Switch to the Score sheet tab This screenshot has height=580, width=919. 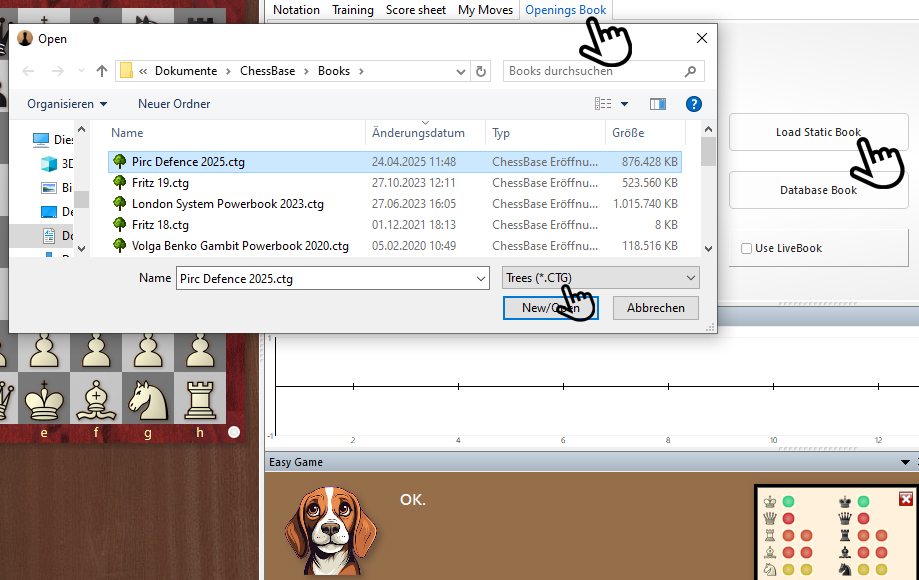click(x=415, y=10)
